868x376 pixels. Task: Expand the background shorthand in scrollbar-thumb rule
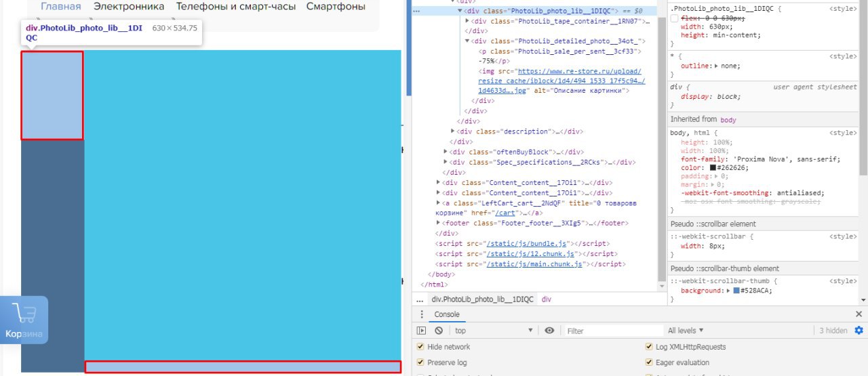point(728,291)
